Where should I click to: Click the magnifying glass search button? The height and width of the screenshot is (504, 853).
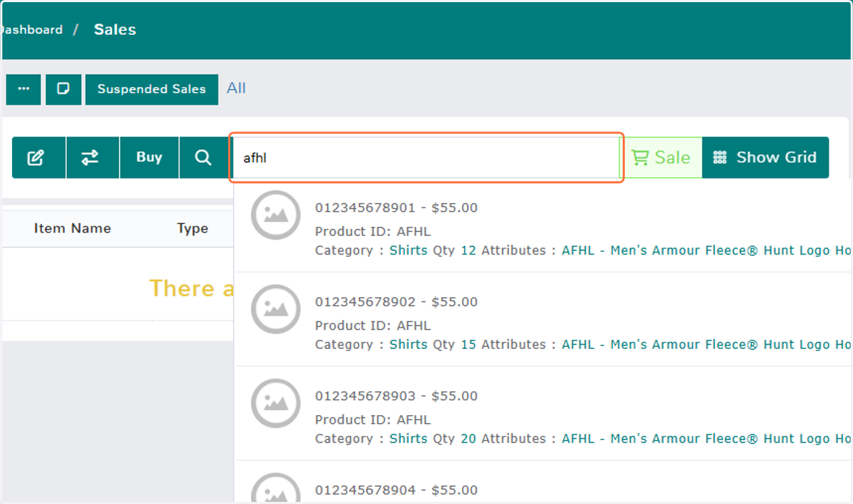203,158
